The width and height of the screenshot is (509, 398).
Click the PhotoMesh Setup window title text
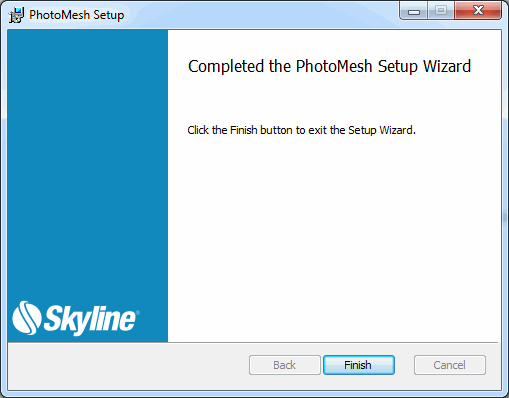click(x=77, y=15)
